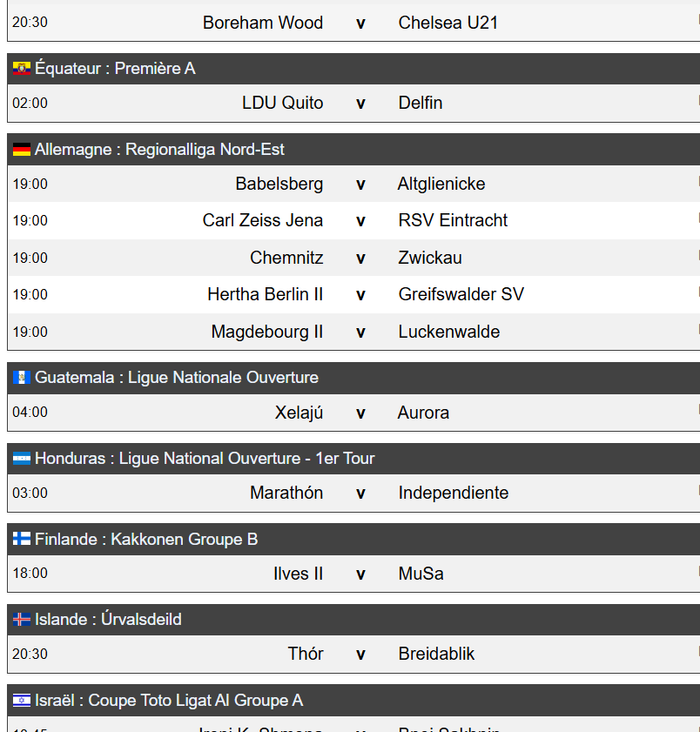Select Boreham Wood v Chelsea U21 match

(x=353, y=23)
